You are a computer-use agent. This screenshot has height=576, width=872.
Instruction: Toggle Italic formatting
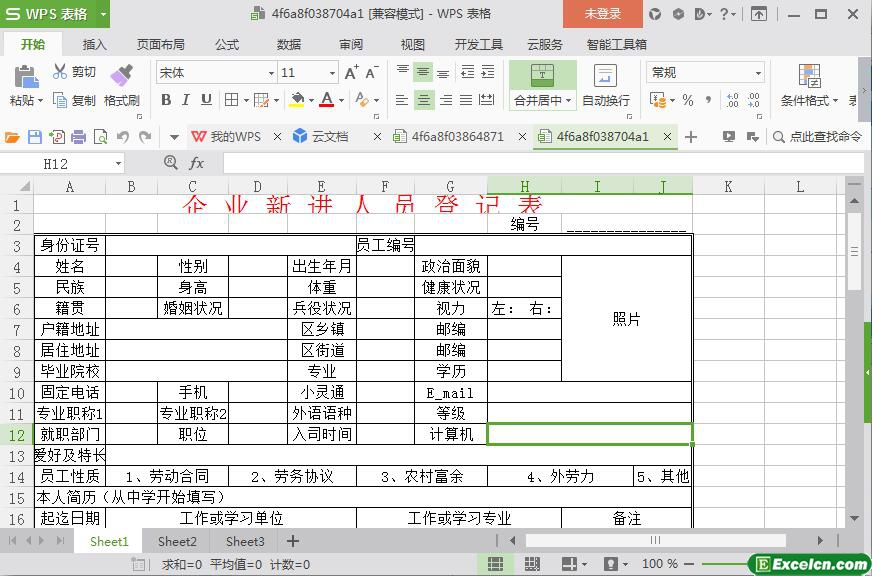click(186, 100)
